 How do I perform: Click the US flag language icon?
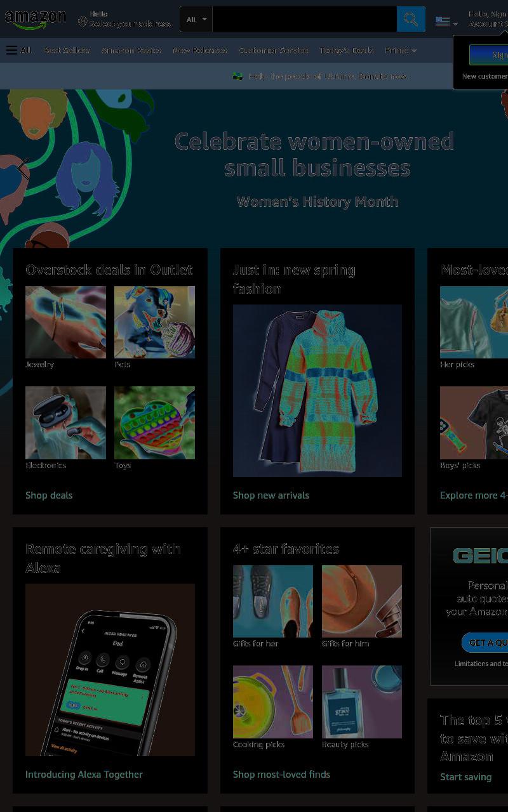point(443,22)
